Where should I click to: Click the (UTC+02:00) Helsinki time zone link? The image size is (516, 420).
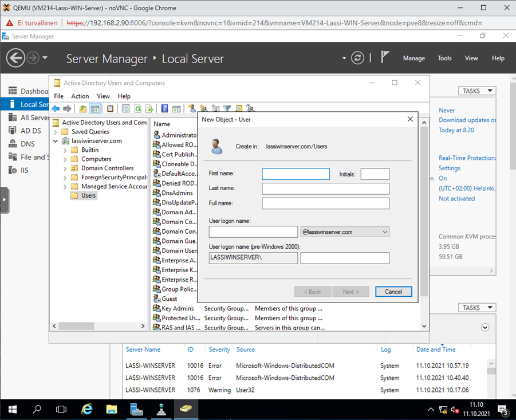click(467, 189)
